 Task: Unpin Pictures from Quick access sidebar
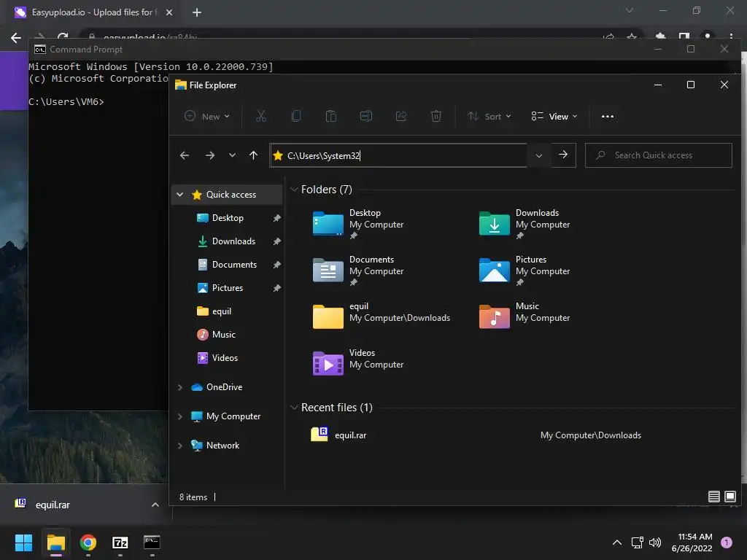click(x=276, y=288)
